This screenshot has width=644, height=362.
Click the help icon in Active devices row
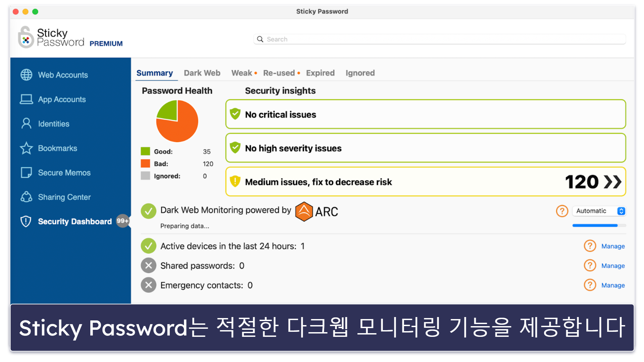pyautogui.click(x=590, y=246)
